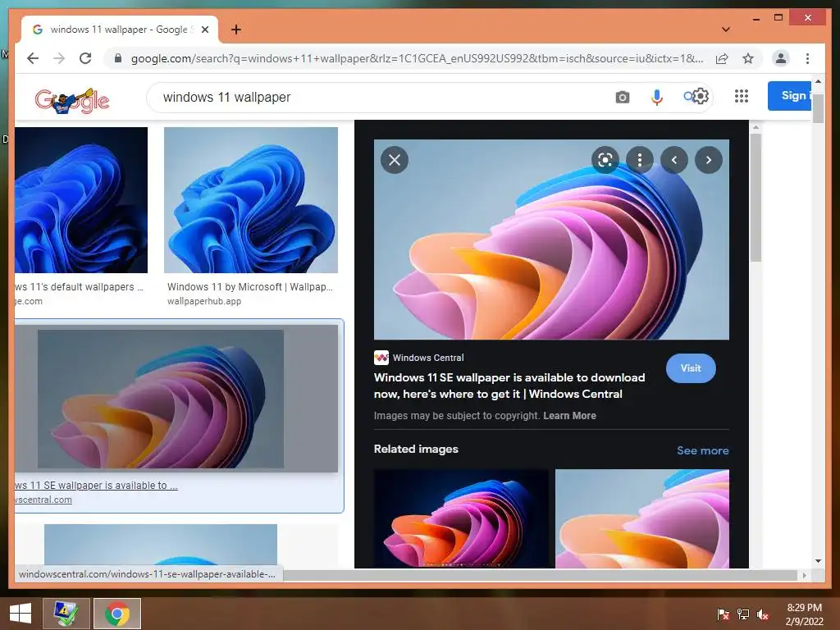Viewport: 840px width, 630px height.
Task: Open the Google apps grid
Action: [741, 97]
